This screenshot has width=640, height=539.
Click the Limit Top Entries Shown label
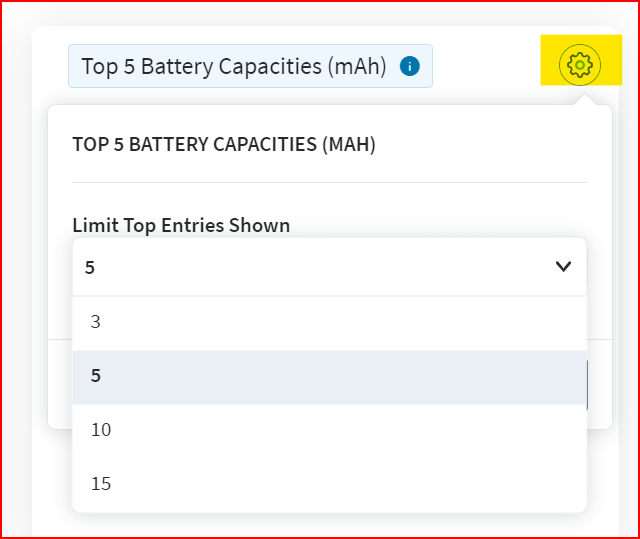pos(181,225)
